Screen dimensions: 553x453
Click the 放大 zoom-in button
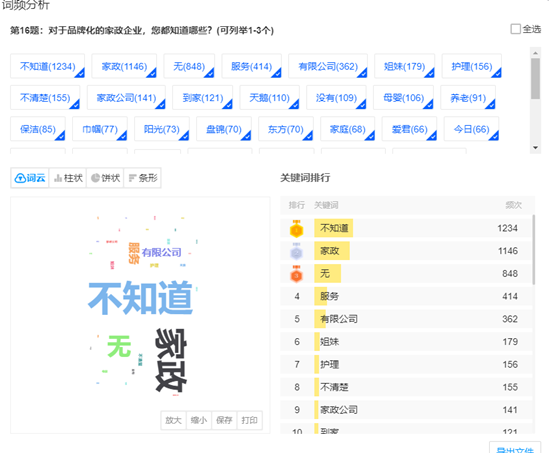[x=173, y=420]
